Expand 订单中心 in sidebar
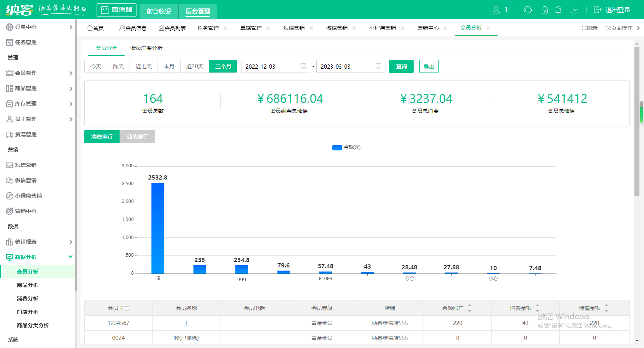The width and height of the screenshot is (644, 348). (38, 27)
